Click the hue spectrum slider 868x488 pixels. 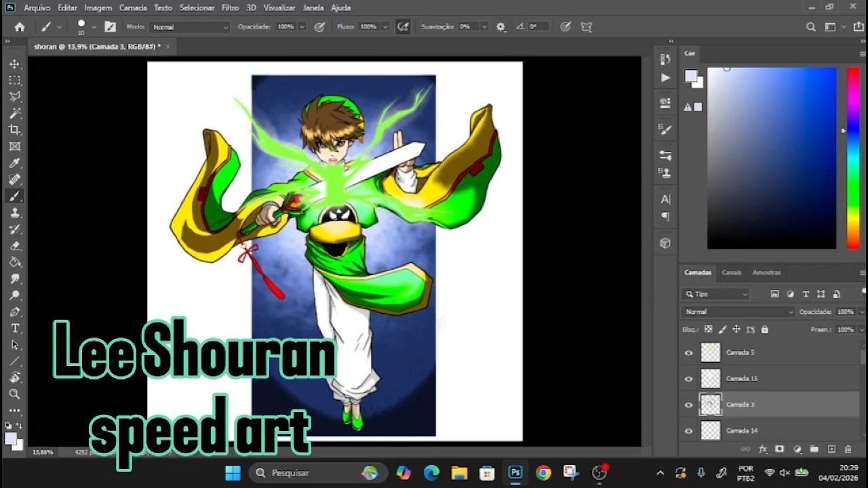tap(854, 158)
